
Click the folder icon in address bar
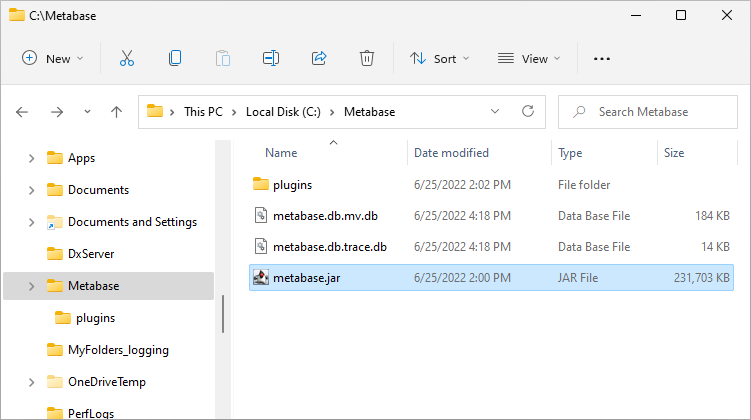155,111
